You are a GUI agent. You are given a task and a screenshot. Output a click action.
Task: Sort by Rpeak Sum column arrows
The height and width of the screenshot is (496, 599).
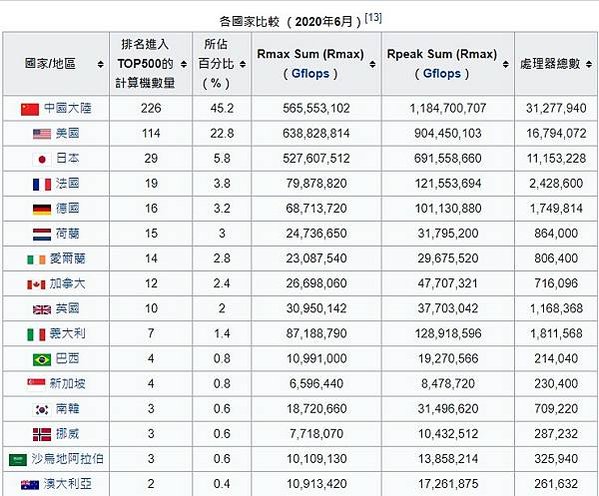pyautogui.click(x=506, y=64)
